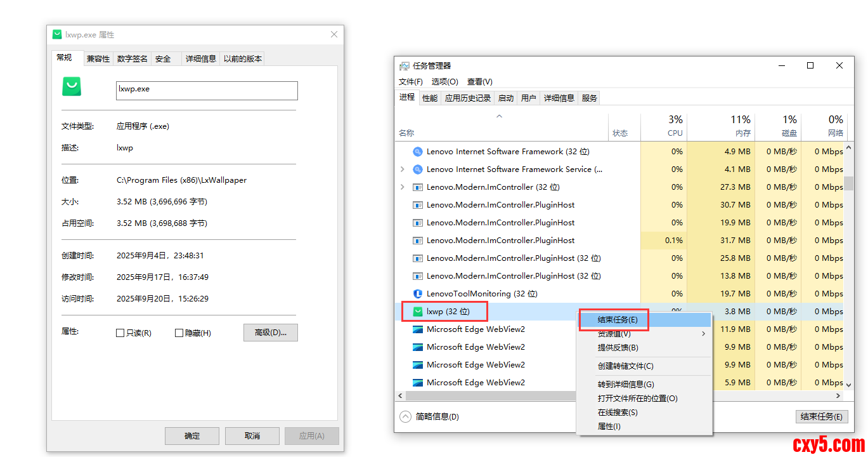Sort processes by the 磁盘 column header
868x457 pixels.
pos(778,126)
